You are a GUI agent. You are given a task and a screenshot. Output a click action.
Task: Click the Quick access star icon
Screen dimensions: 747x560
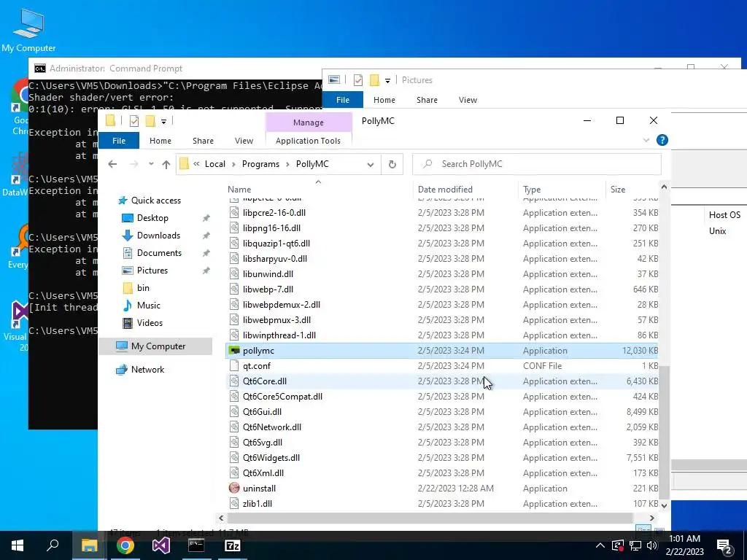tap(123, 201)
